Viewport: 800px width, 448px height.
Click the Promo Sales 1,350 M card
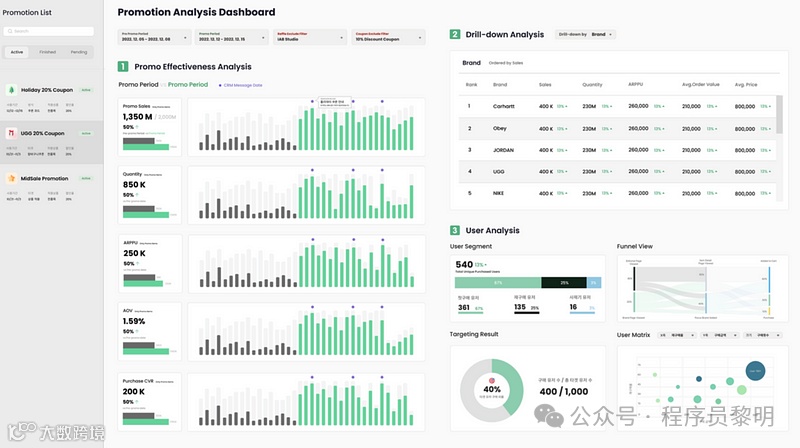149,127
